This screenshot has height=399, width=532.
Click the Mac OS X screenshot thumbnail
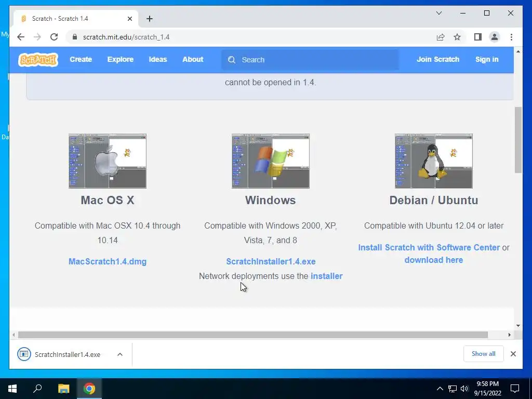point(108,161)
